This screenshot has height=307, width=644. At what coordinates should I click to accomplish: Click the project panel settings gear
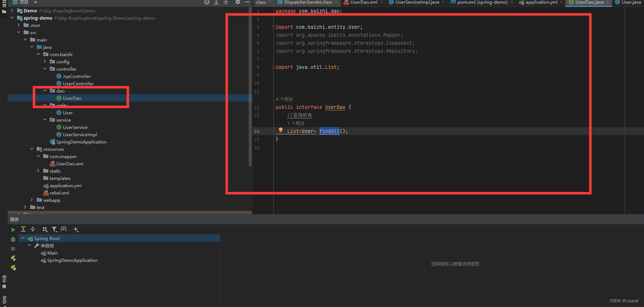[x=237, y=2]
